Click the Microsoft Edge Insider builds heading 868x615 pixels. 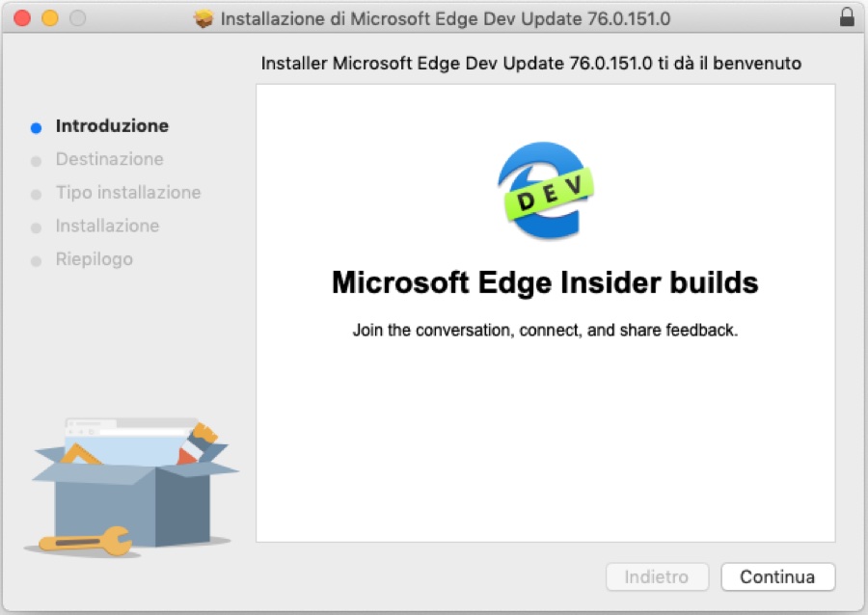pyautogui.click(x=545, y=282)
